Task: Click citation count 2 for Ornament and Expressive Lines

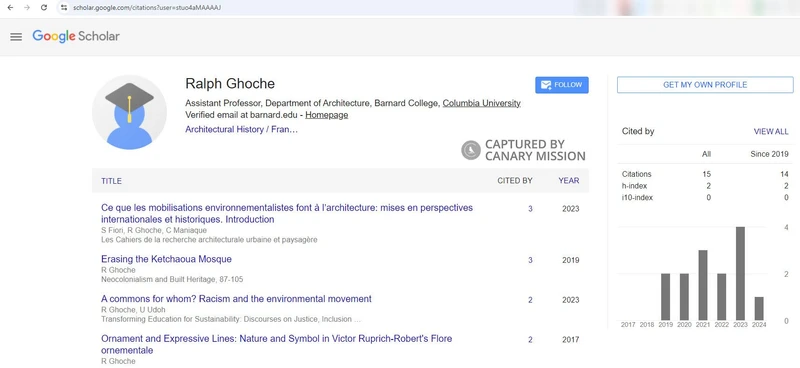Action: [x=530, y=340]
